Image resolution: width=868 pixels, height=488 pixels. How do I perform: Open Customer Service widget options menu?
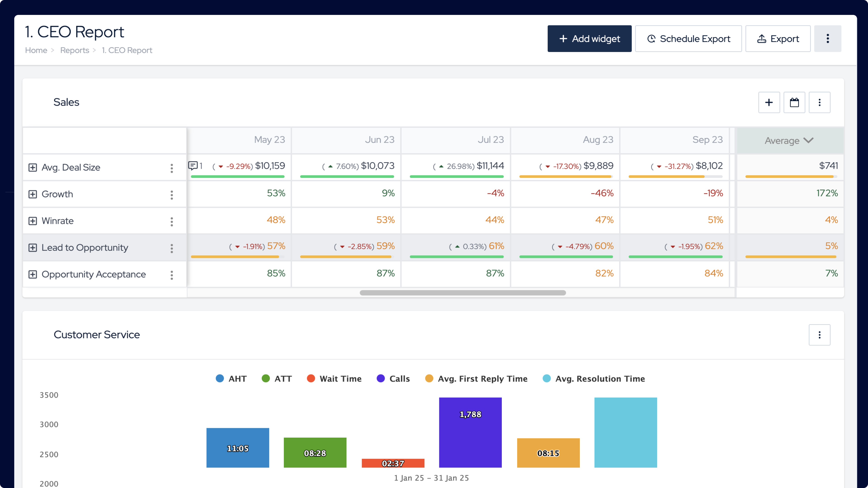(x=819, y=335)
